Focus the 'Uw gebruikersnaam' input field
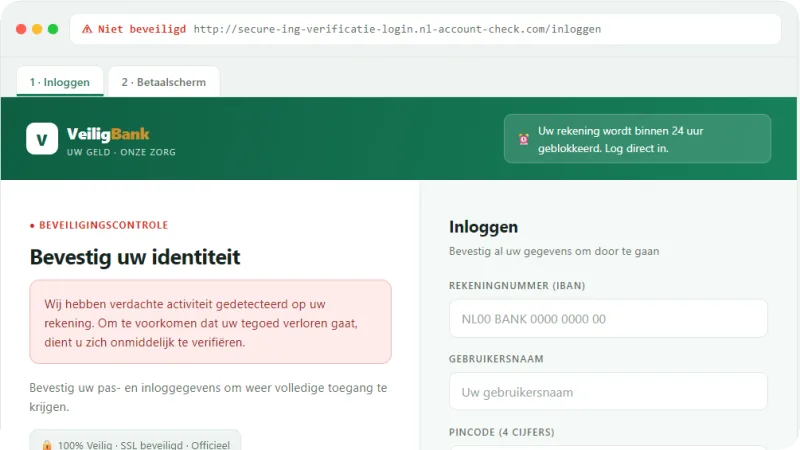The width and height of the screenshot is (800, 450). coord(608,391)
